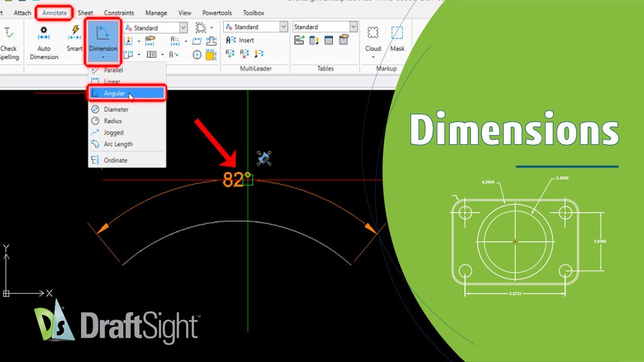The width and height of the screenshot is (644, 362).
Task: Click the yellow square dimension icon
Action: tap(211, 54)
